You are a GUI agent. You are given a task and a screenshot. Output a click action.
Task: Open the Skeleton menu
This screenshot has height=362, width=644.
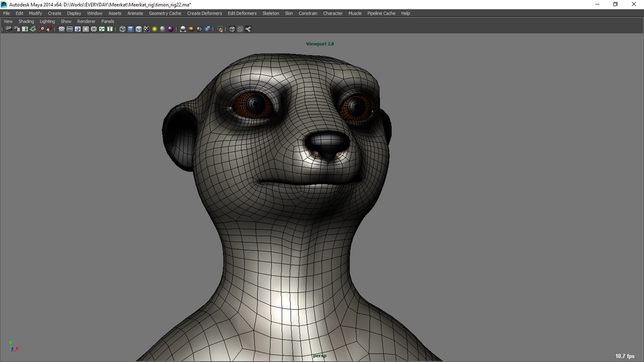pyautogui.click(x=270, y=13)
